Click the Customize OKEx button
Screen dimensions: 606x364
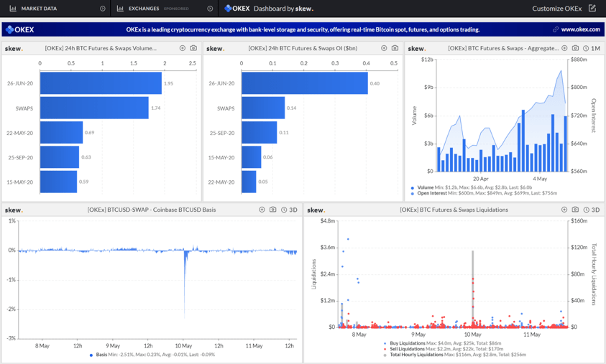(557, 9)
